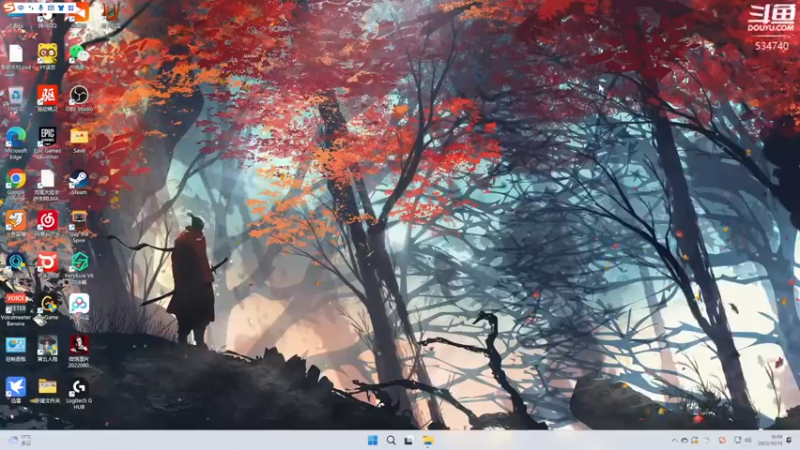The image size is (800, 450).
Task: Open the red 驱 driver tool icon
Action: coord(47,95)
